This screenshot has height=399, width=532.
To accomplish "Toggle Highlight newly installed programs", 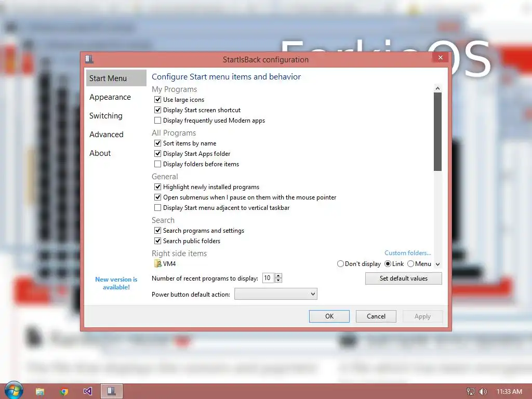I will (x=157, y=187).
